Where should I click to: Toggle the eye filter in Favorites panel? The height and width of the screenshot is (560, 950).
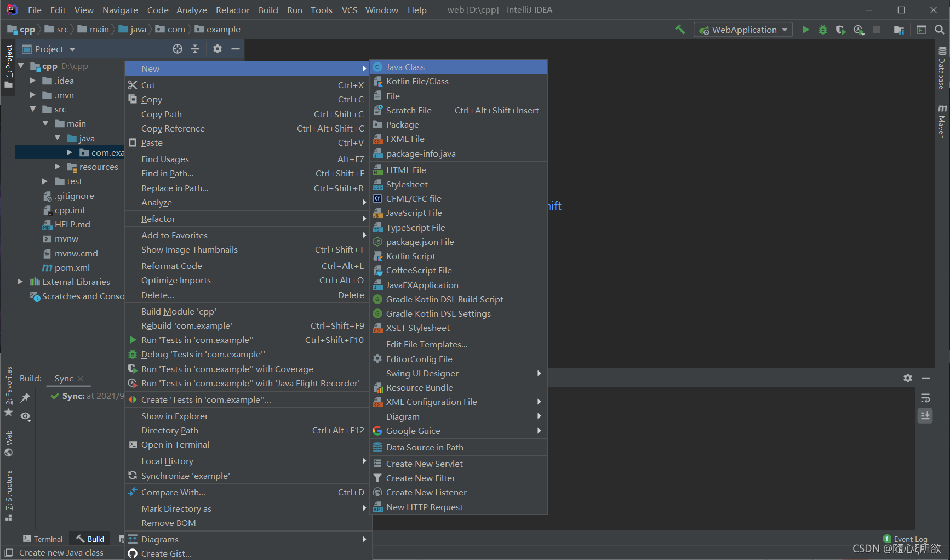point(25,416)
